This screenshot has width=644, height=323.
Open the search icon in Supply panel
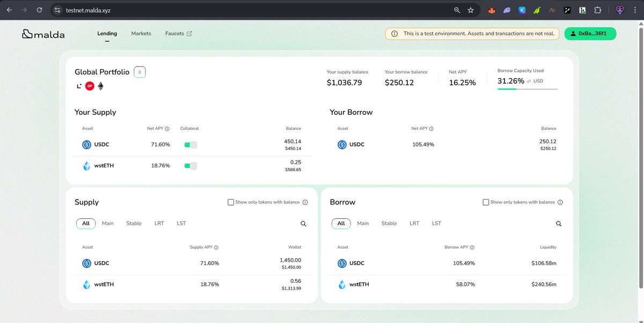tap(303, 224)
